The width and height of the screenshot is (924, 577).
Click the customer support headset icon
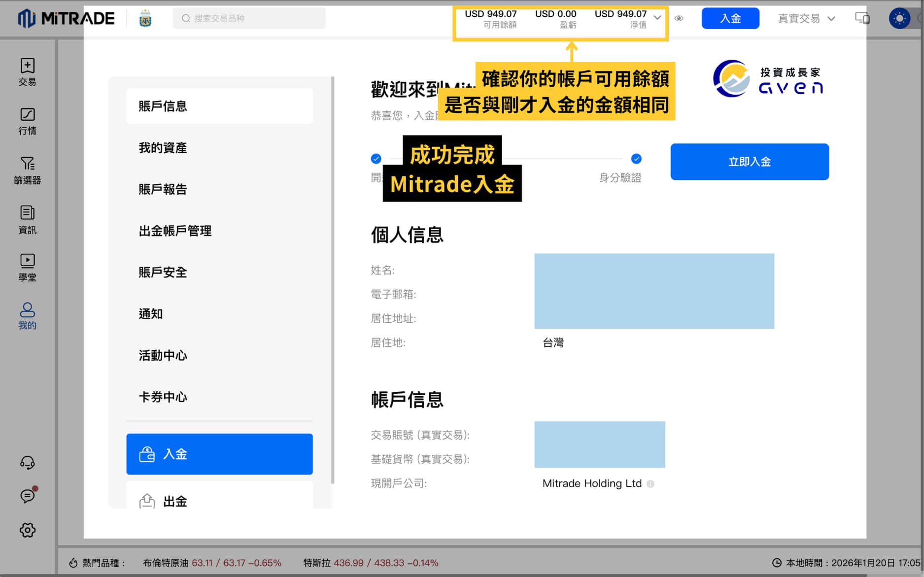(x=27, y=462)
